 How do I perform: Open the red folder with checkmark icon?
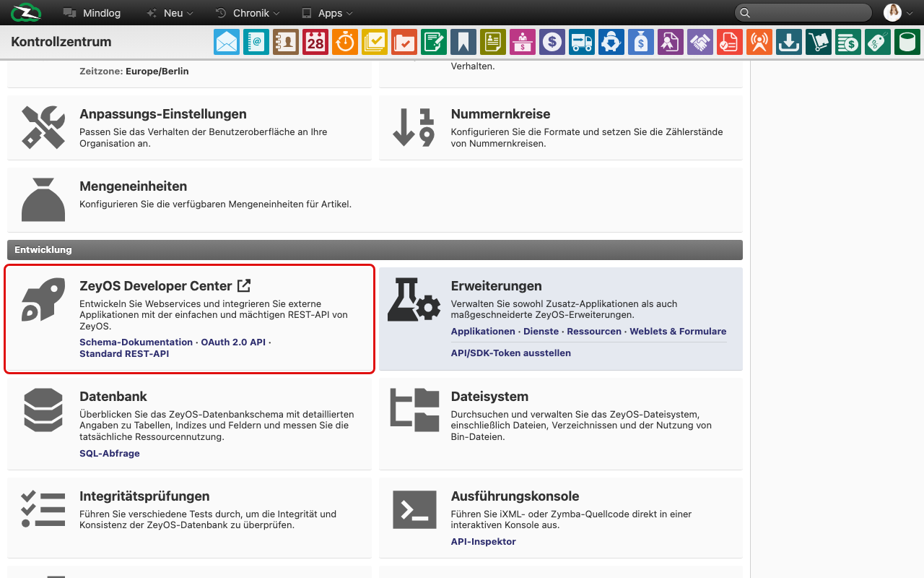click(x=404, y=42)
